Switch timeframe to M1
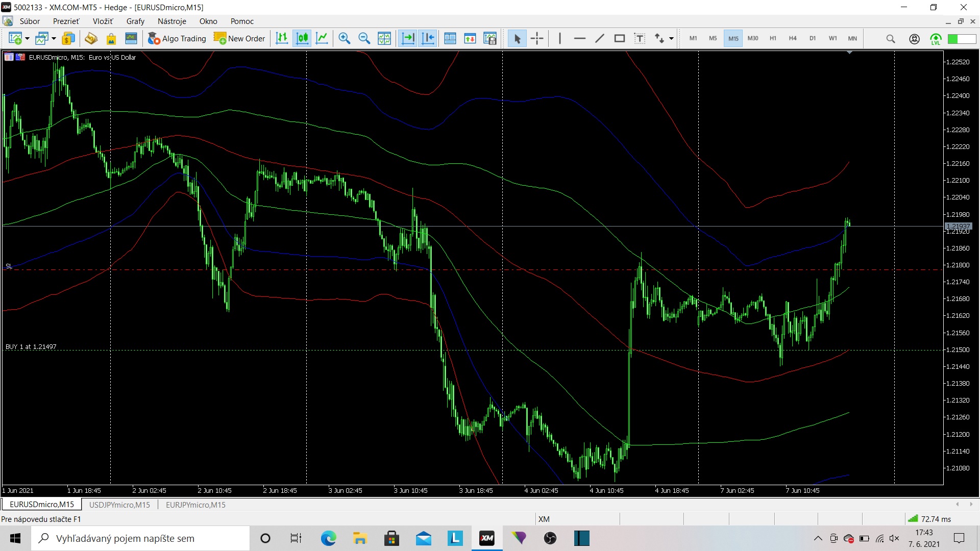Image resolution: width=980 pixels, height=551 pixels. 693,38
